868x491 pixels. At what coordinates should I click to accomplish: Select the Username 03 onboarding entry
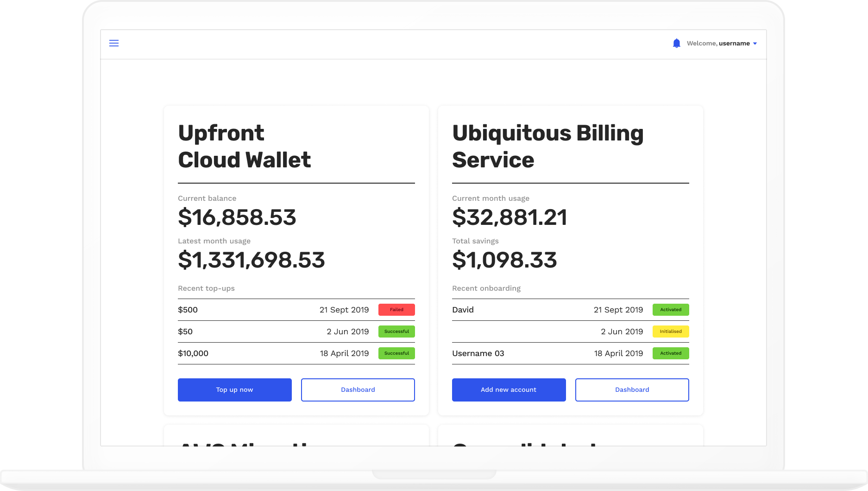click(x=478, y=353)
